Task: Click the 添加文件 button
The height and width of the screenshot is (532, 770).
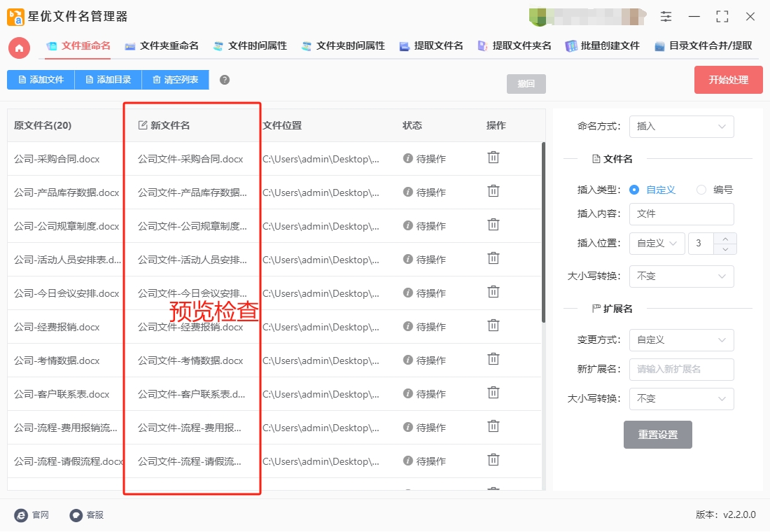Action: pyautogui.click(x=41, y=80)
